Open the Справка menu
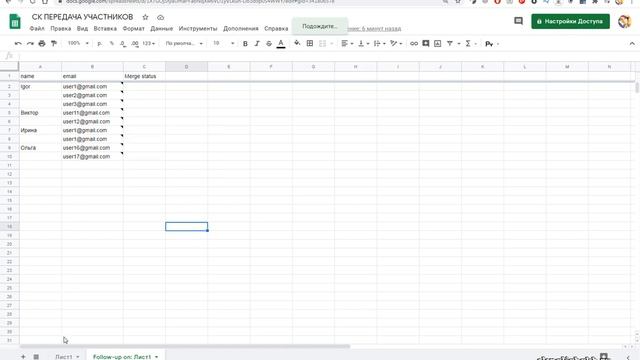The width and height of the screenshot is (640, 360). coord(276,29)
